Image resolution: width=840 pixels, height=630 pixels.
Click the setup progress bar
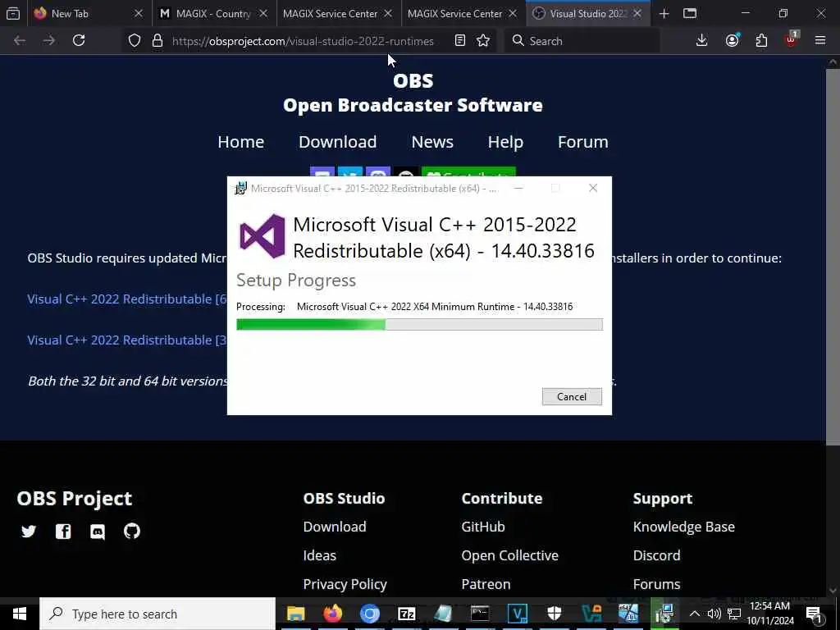coord(419,324)
